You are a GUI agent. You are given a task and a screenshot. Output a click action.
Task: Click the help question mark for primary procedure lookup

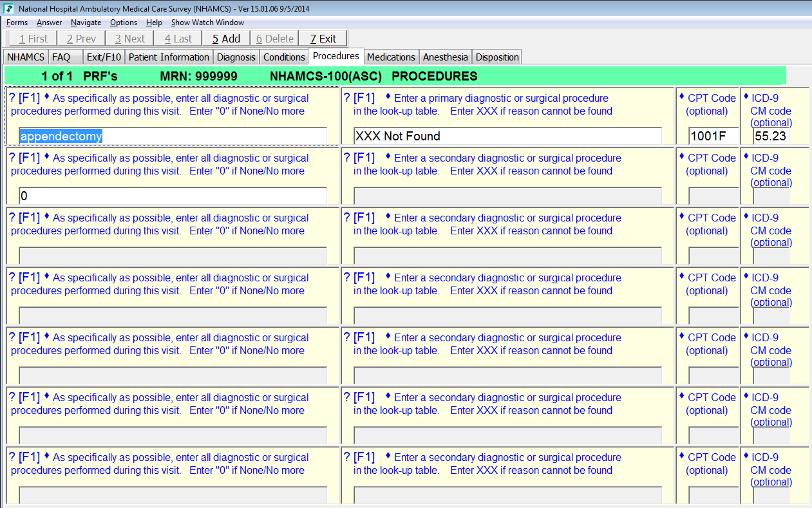(x=347, y=98)
